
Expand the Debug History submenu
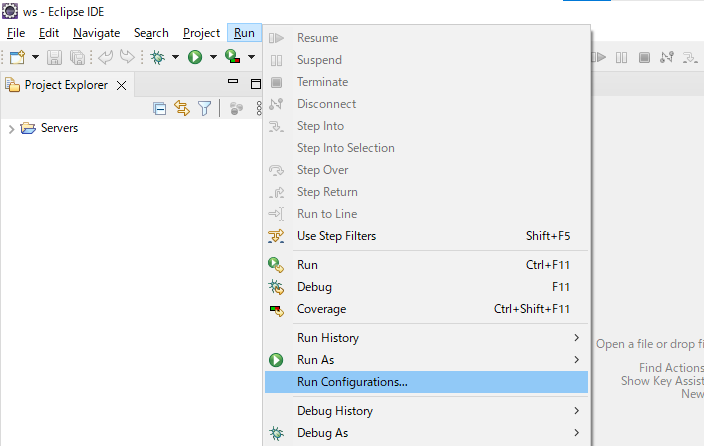coord(426,411)
